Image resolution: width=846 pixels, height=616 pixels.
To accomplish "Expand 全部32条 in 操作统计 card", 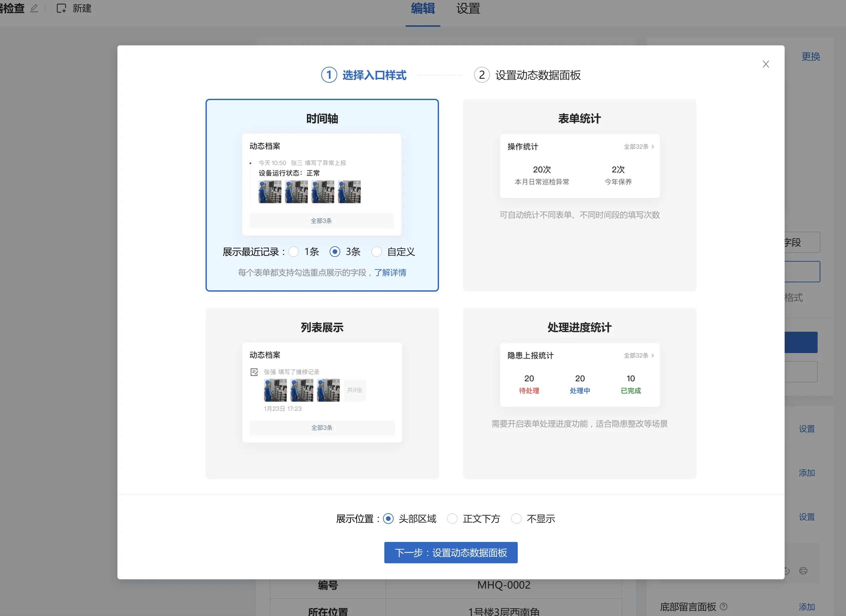I will 639,146.
